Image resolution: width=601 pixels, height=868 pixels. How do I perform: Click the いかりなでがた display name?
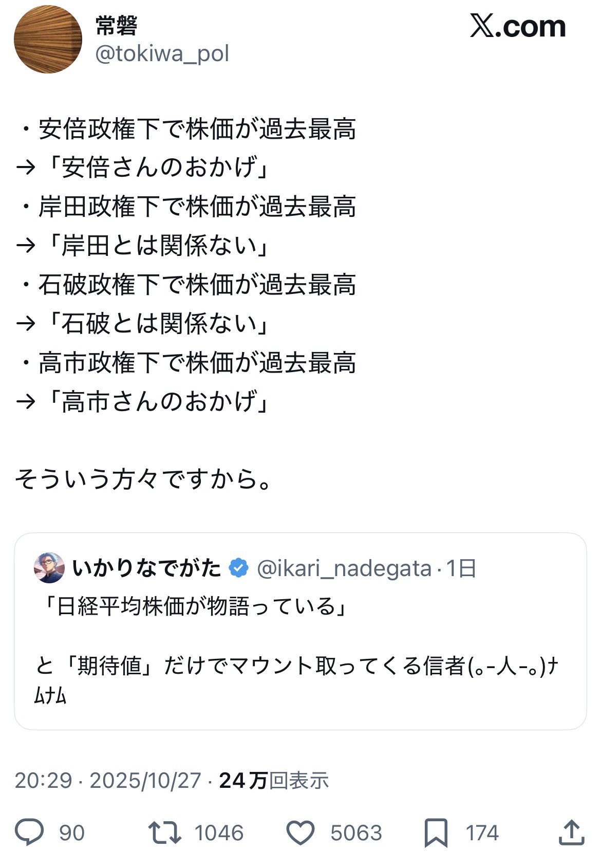point(146,568)
